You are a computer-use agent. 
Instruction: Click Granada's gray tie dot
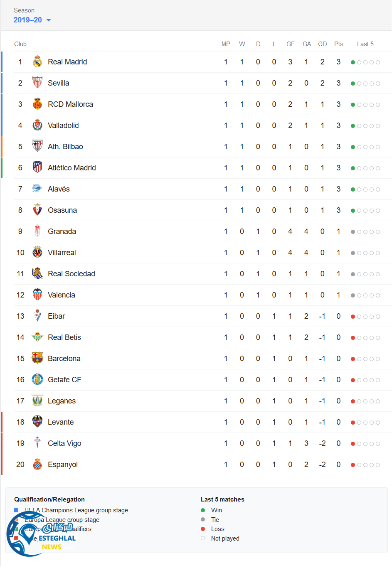[353, 232]
